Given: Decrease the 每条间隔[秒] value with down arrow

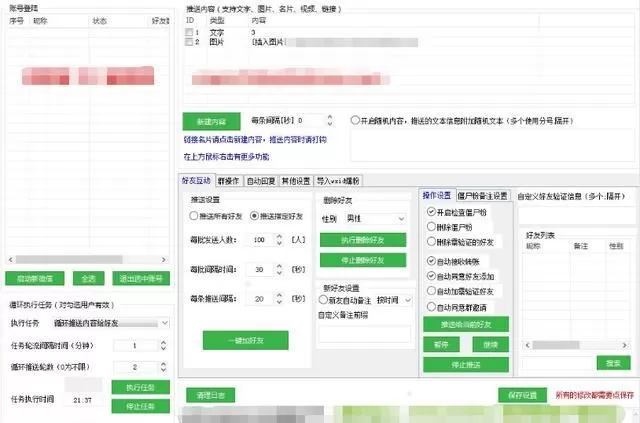Looking at the screenshot, I should point(330,123).
